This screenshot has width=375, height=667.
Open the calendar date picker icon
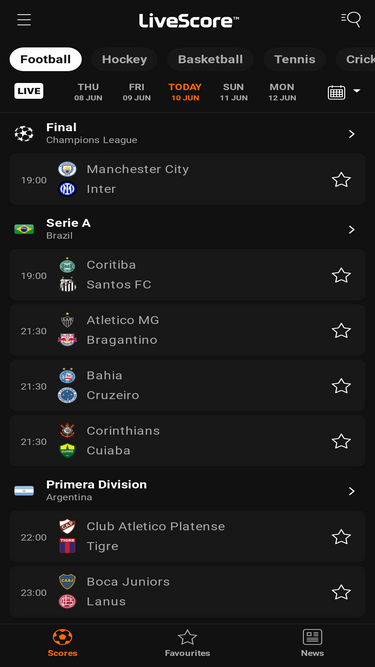pos(336,92)
